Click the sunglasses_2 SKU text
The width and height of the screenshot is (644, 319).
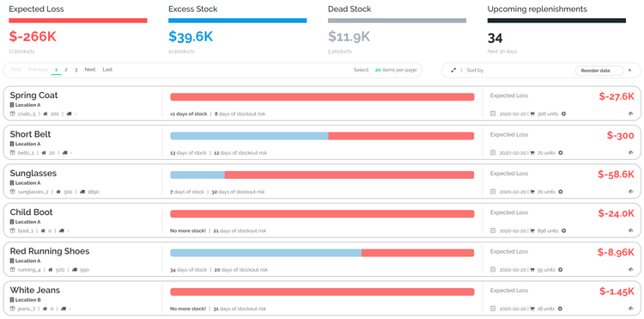(x=33, y=192)
